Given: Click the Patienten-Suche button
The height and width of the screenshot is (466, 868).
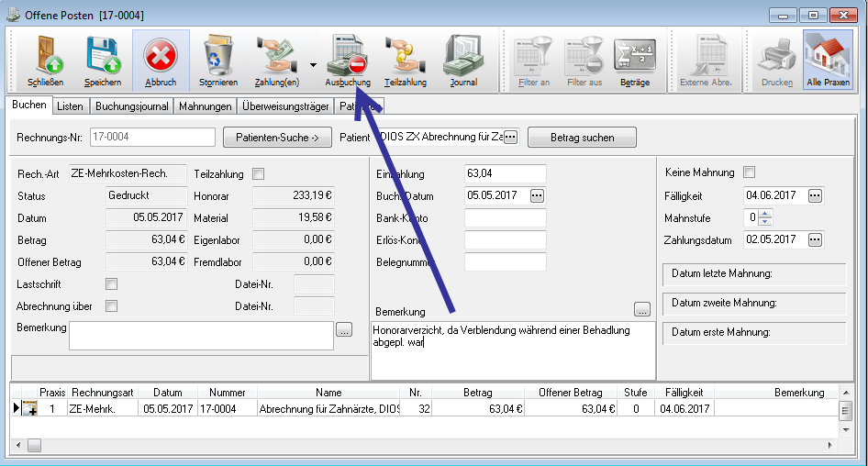Looking at the screenshot, I should (277, 138).
